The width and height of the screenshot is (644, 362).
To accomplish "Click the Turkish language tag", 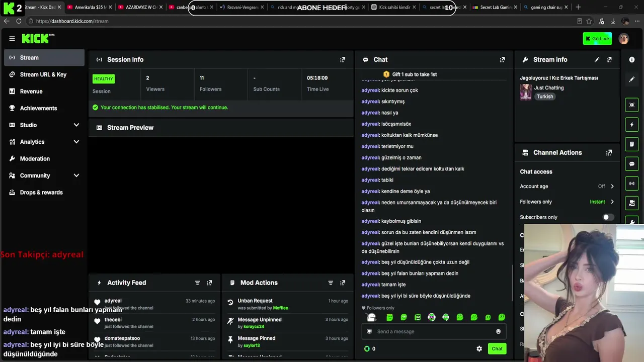I will [x=545, y=97].
